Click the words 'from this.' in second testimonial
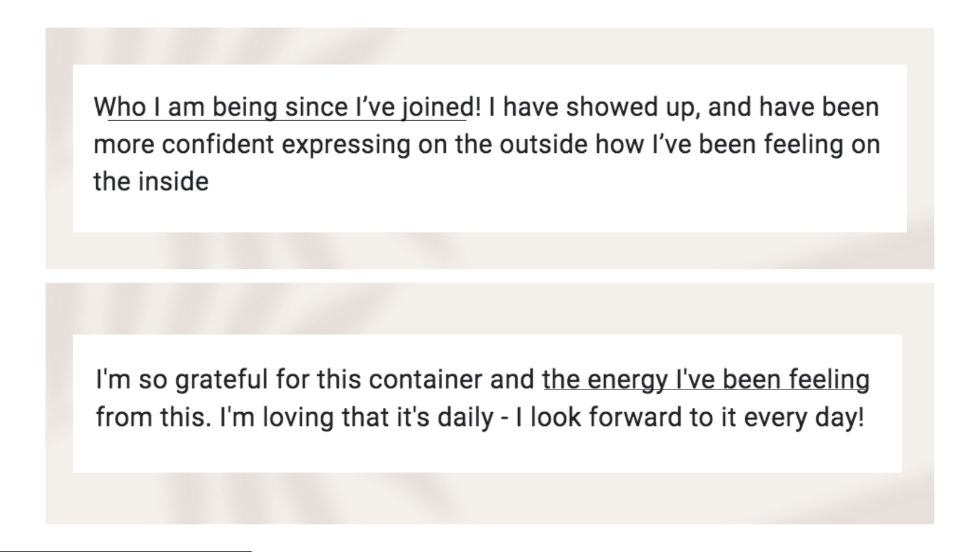Viewport: 980px width, 552px height. pos(154,417)
